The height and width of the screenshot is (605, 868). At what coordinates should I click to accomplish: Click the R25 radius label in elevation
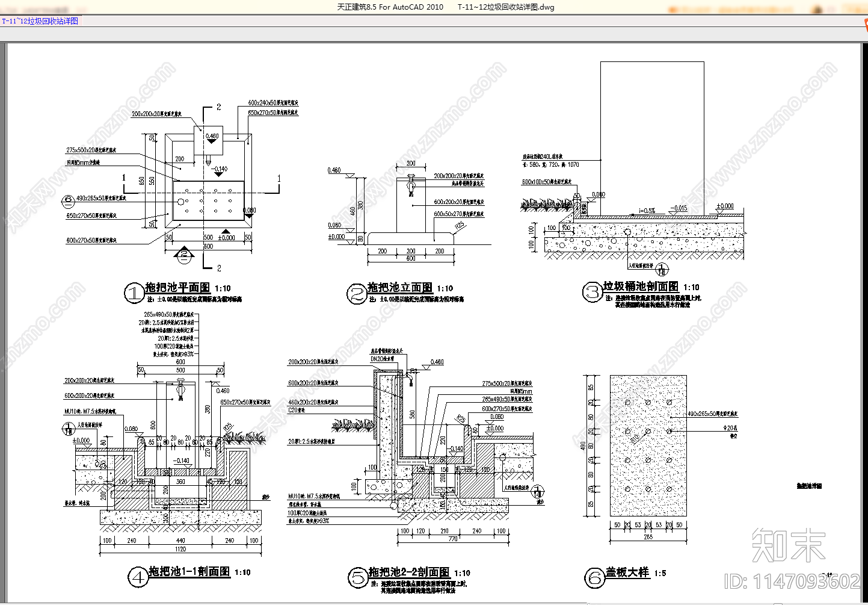460,226
